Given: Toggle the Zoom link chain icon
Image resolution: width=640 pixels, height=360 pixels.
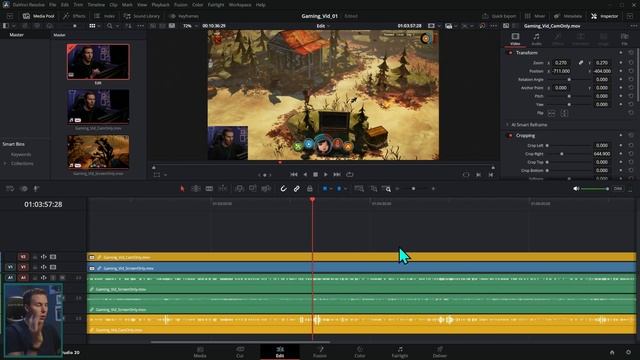Looking at the screenshot, I should (x=581, y=62).
